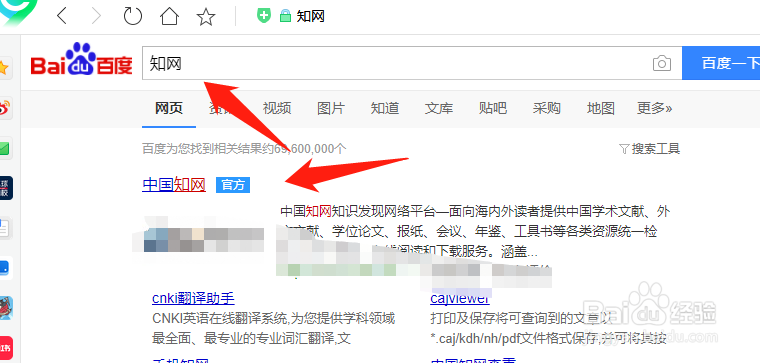Open the blue square icon in the sidebar
Viewport: 760px width, 363px height.
[x=5, y=268]
